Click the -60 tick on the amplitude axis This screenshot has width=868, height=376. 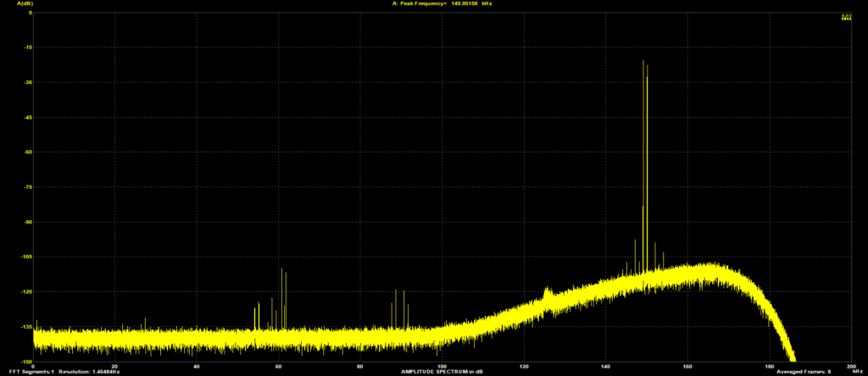coord(26,152)
